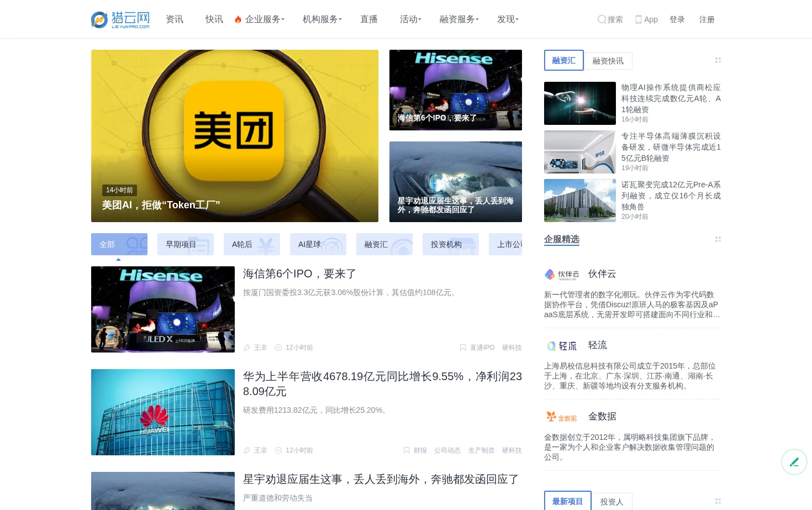Image resolution: width=812 pixels, height=510 pixels.
Task: Open 物理AI操作系统提供商松应科技 funding news
Action: [x=671, y=98]
